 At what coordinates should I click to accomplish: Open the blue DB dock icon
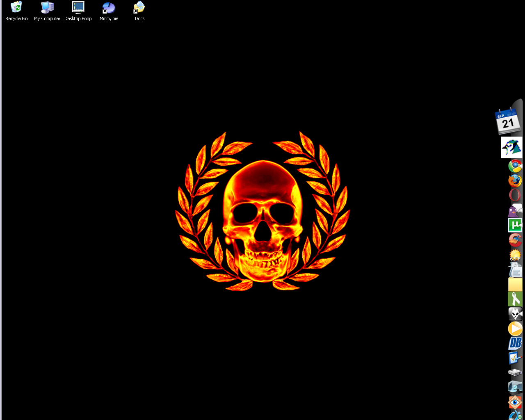[515, 343]
